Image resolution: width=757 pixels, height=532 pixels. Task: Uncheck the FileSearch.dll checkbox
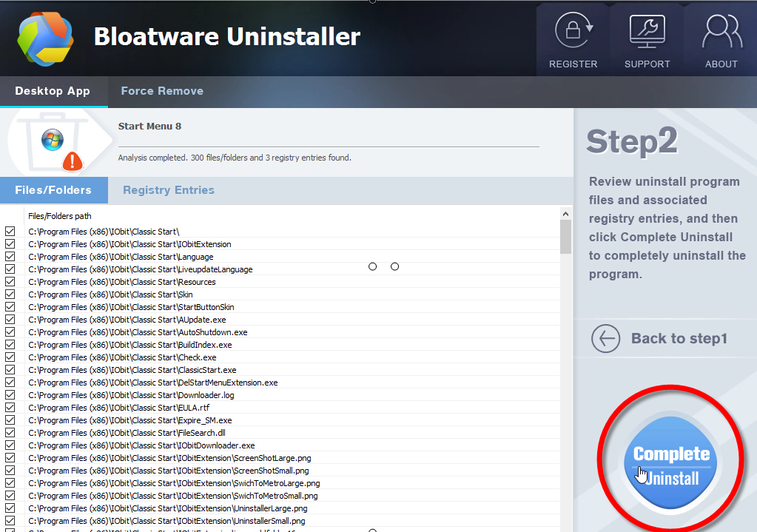10,433
